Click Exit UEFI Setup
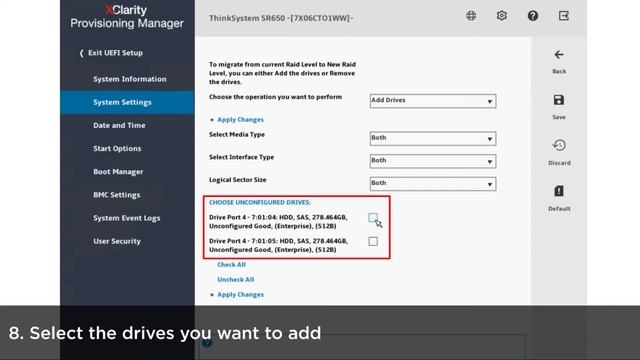The height and width of the screenshot is (360, 640). [x=111, y=53]
